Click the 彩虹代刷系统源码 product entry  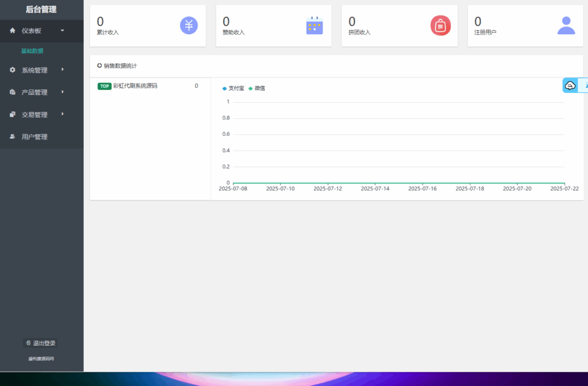pos(135,86)
